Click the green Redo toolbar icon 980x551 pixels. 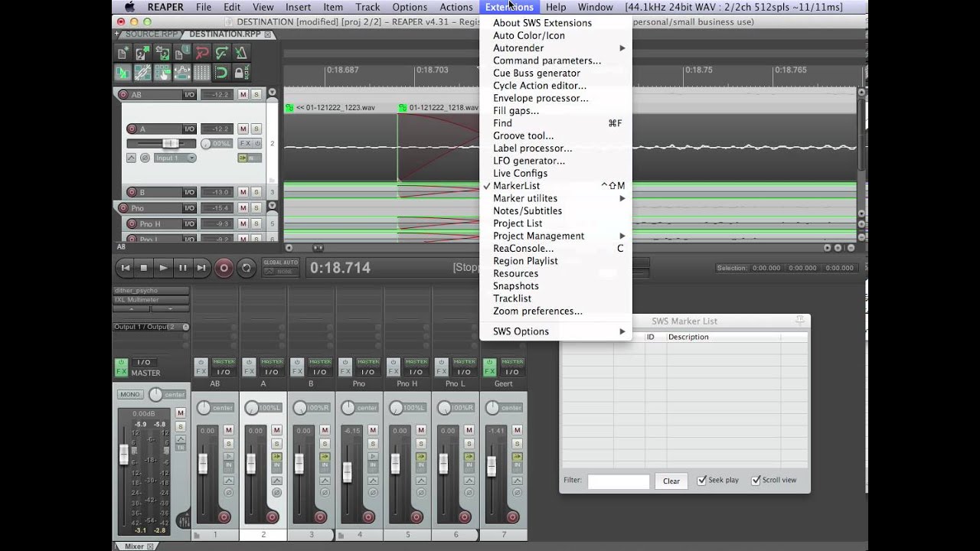221,53
